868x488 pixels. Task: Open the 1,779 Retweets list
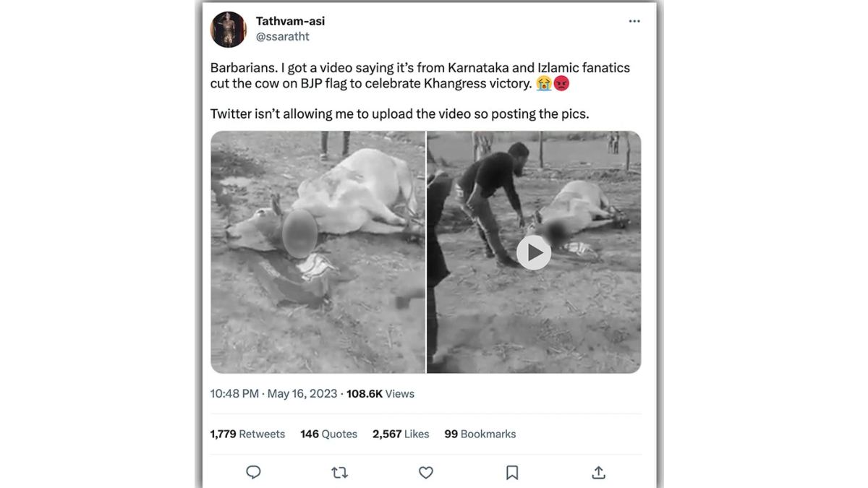coord(247,434)
